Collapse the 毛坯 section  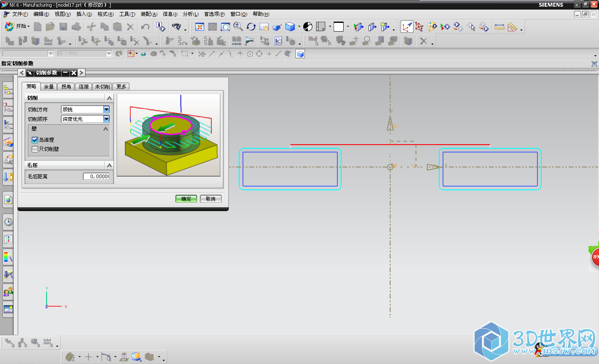pos(109,165)
